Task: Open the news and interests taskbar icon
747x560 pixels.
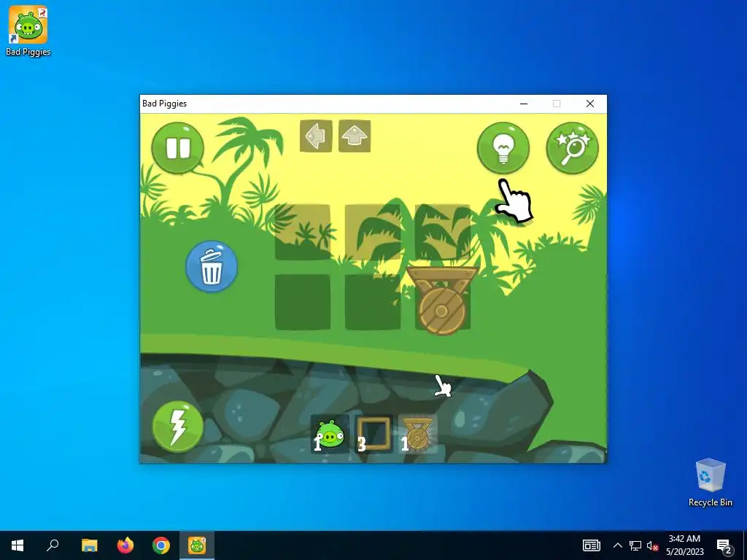Action: pos(591,545)
